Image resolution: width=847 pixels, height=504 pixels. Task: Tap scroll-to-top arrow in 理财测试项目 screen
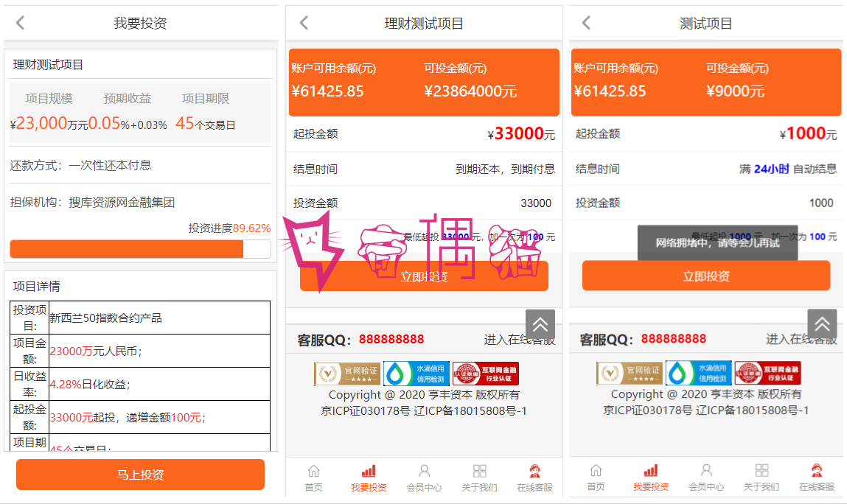(x=540, y=324)
